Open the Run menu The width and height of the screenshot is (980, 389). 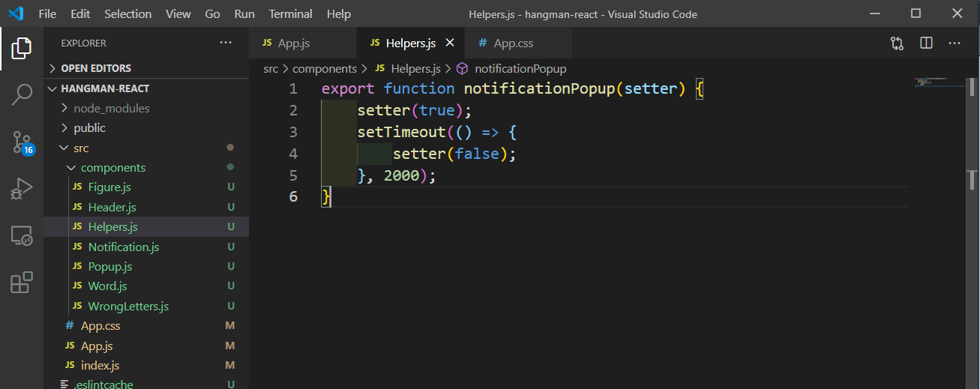point(244,13)
